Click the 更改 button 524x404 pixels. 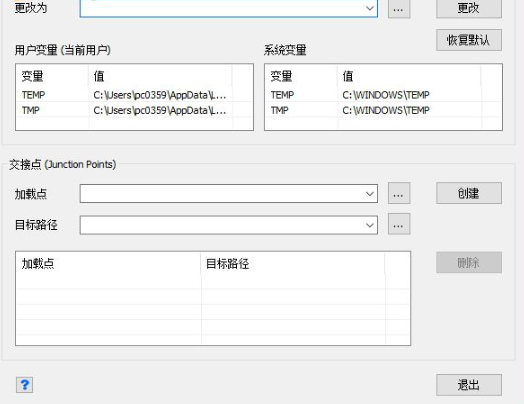pos(469,8)
